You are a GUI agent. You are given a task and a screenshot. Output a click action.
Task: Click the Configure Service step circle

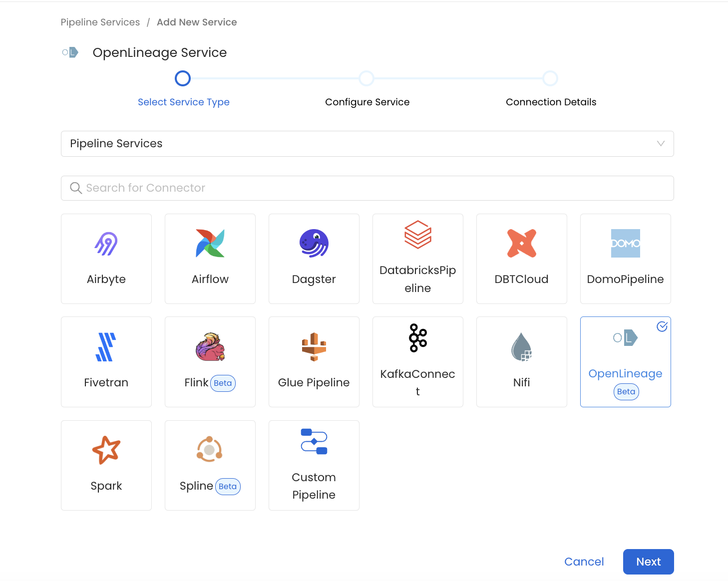click(x=366, y=78)
